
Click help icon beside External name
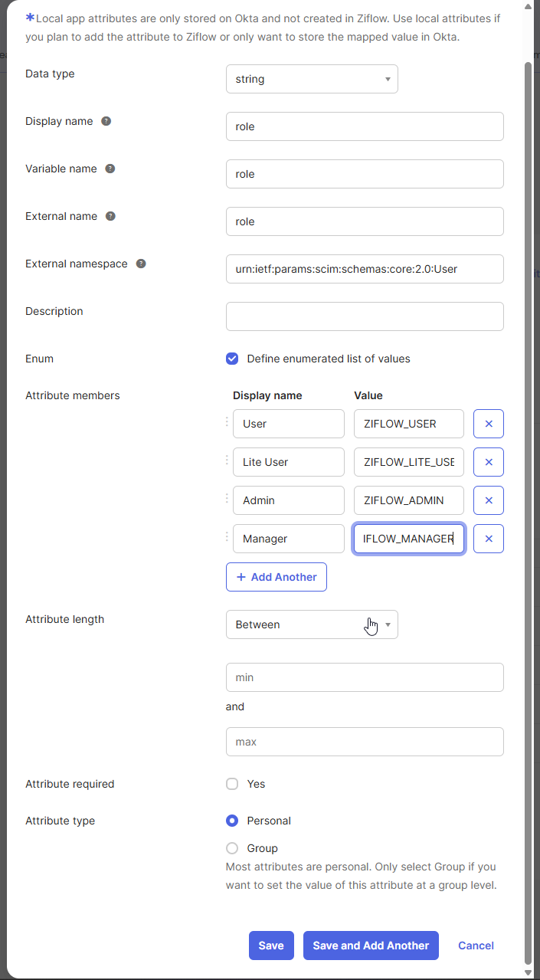click(110, 216)
